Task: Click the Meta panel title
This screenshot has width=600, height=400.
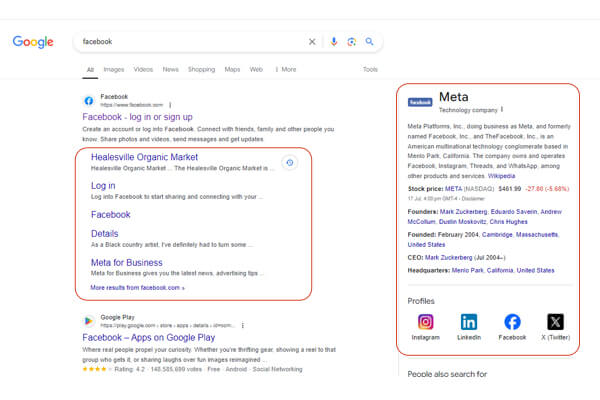Action: (x=453, y=97)
